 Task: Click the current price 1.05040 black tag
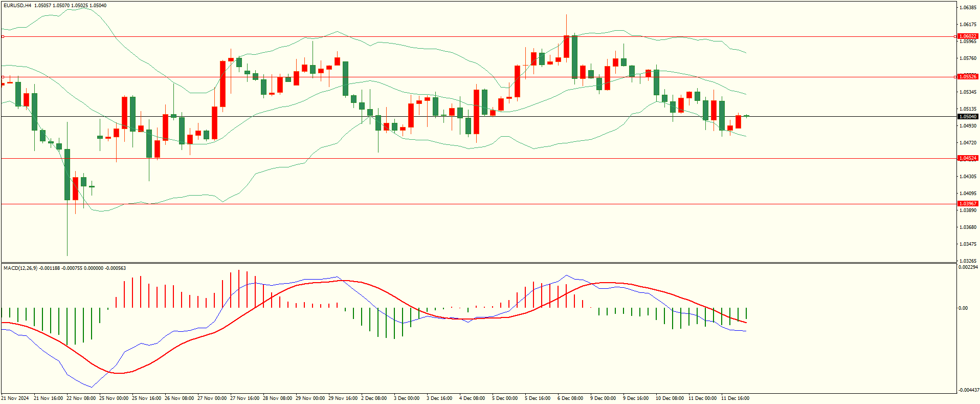click(x=967, y=117)
